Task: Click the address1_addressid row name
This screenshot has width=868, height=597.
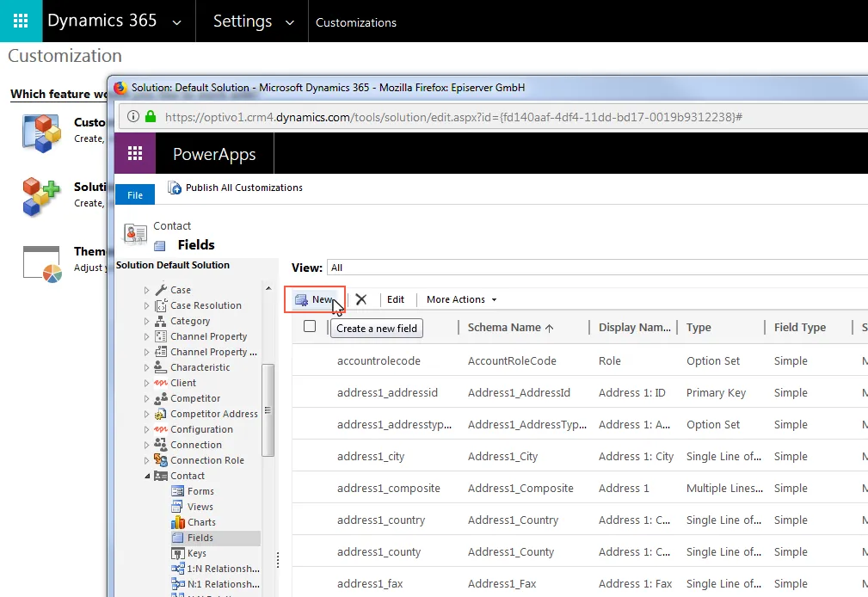Action: (387, 392)
